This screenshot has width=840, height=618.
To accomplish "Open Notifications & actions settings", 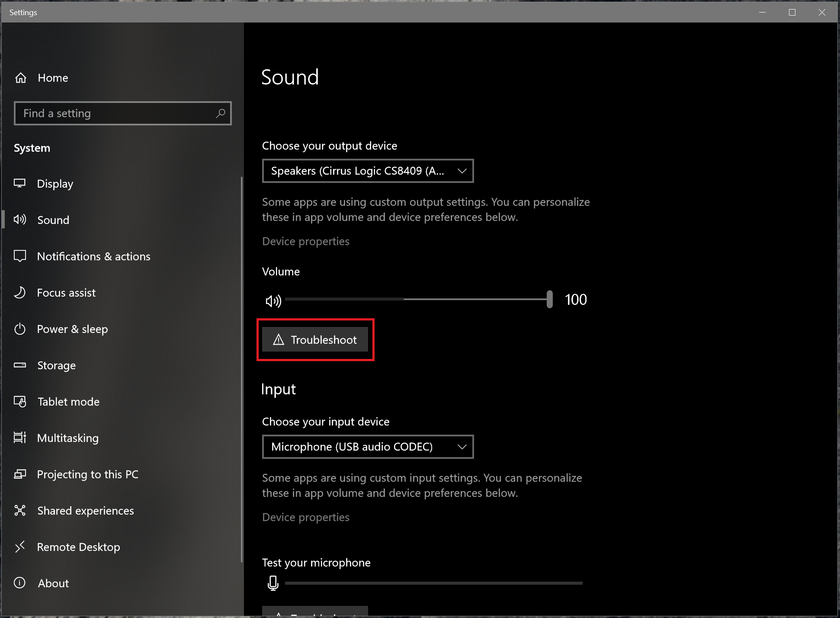I will tap(93, 256).
